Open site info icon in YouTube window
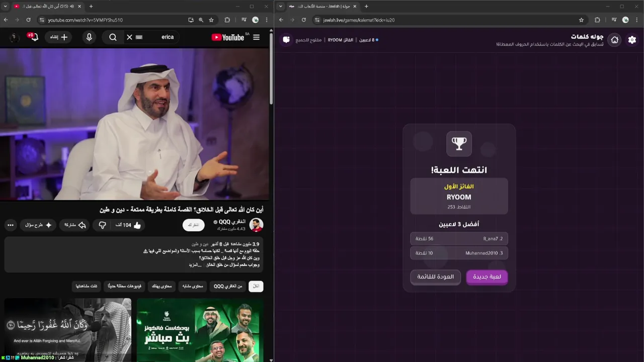The height and width of the screenshot is (362, 644). (x=42, y=20)
